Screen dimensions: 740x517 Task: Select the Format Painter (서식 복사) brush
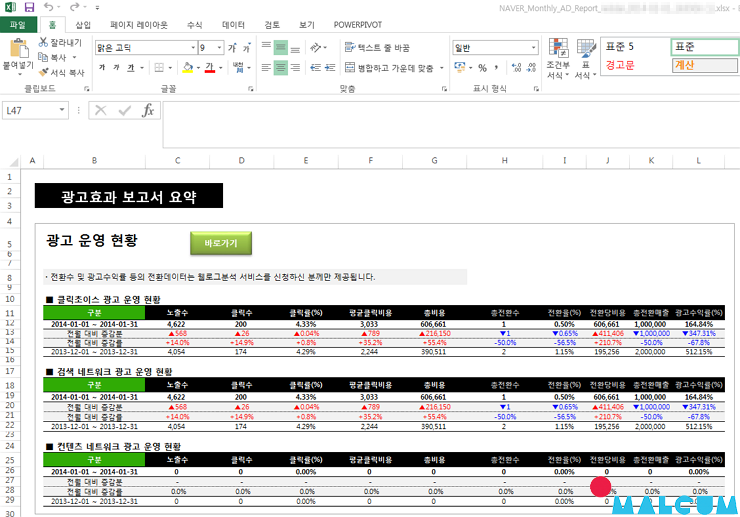pos(43,73)
